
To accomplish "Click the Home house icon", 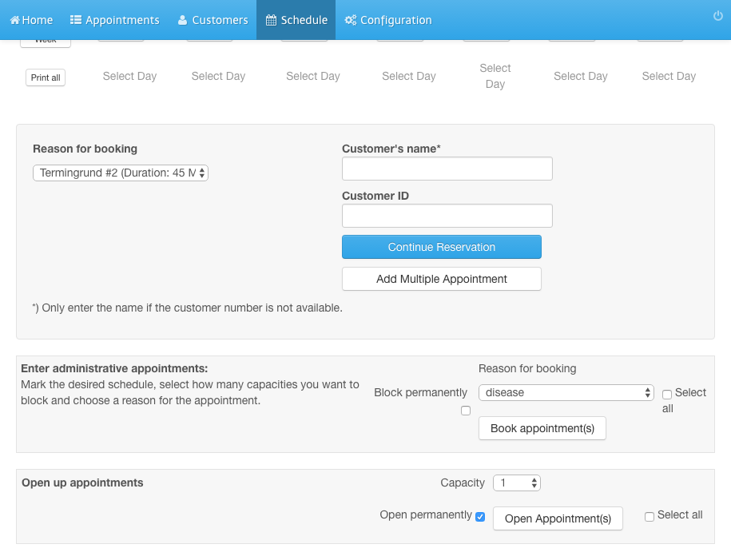I will tap(15, 20).
